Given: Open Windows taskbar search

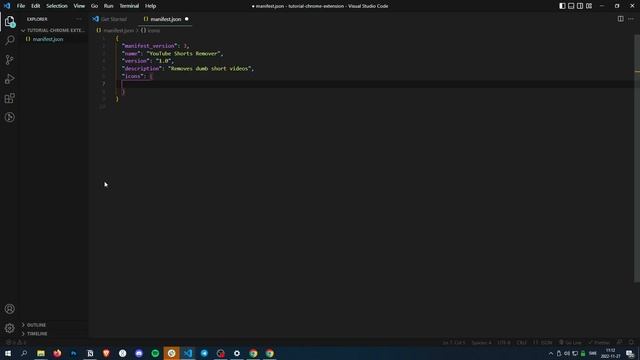Looking at the screenshot, I should 24,353.
